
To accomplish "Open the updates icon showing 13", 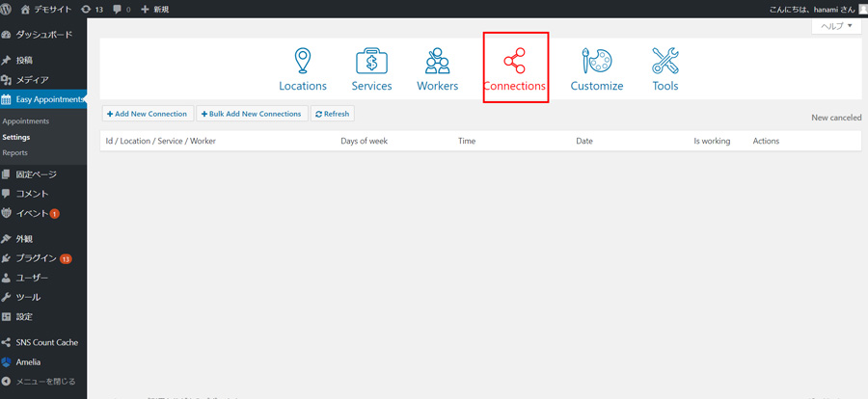I will (86, 10).
